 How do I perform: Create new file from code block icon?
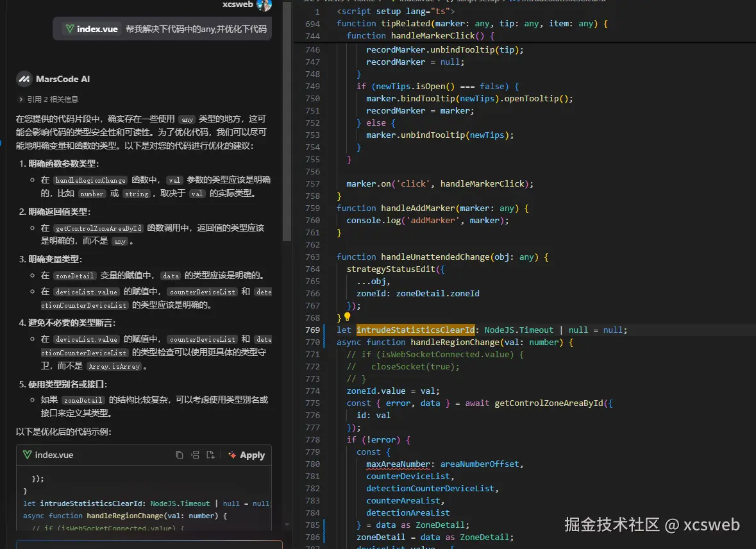pos(210,455)
